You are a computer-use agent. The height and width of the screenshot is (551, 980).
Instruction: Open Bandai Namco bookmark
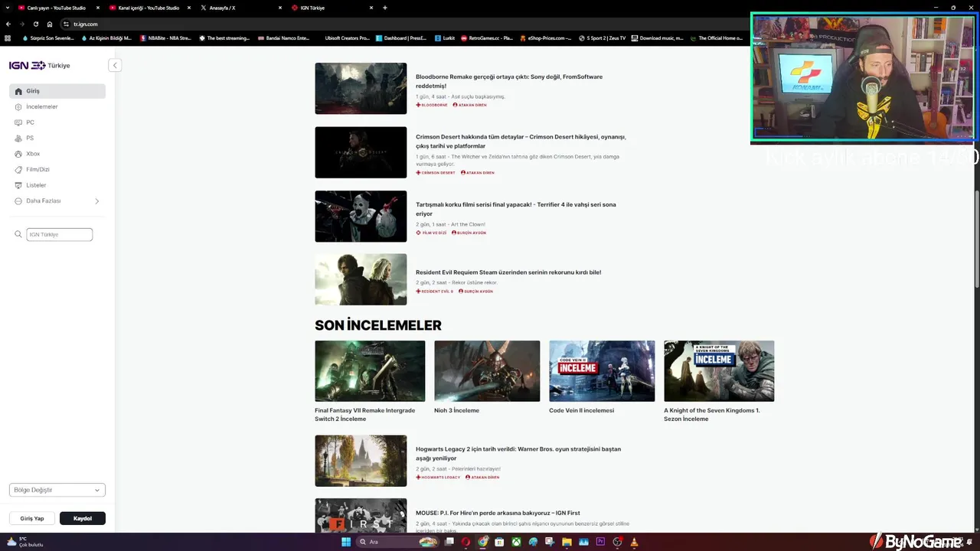click(284, 37)
